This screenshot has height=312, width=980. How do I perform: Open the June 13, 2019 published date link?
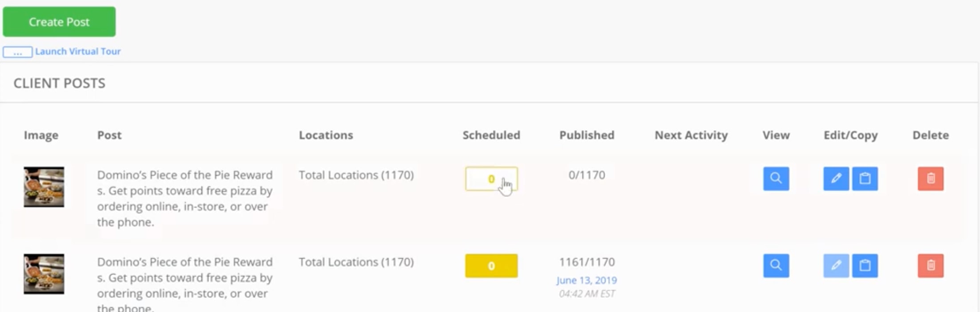pyautogui.click(x=586, y=280)
